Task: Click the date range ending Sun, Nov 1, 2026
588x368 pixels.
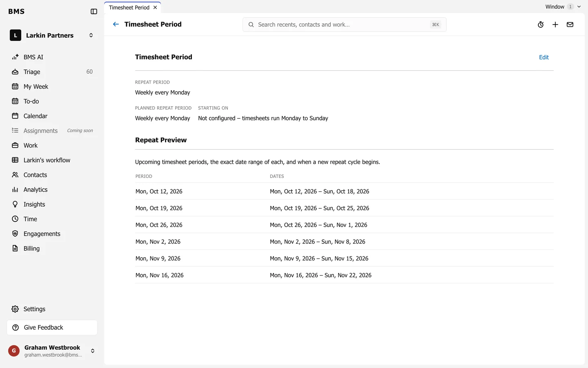Action: click(x=318, y=225)
